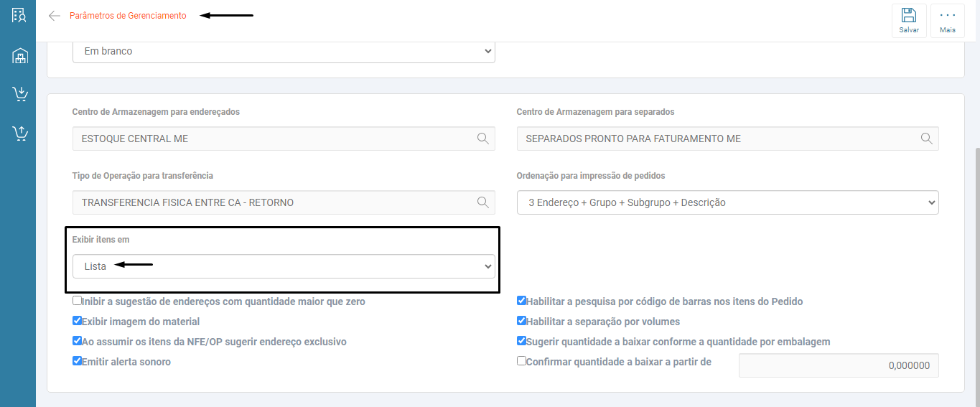Image resolution: width=980 pixels, height=407 pixels.
Task: Search Centro de Armazenagem para endereçados magnifier
Action: click(x=483, y=139)
